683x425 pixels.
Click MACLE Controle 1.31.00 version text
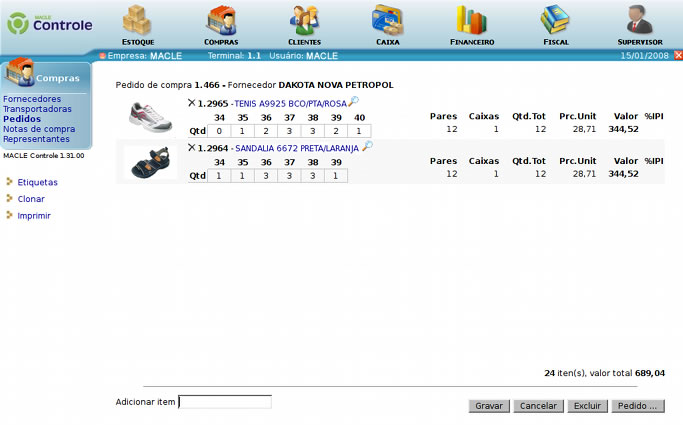tap(44, 155)
